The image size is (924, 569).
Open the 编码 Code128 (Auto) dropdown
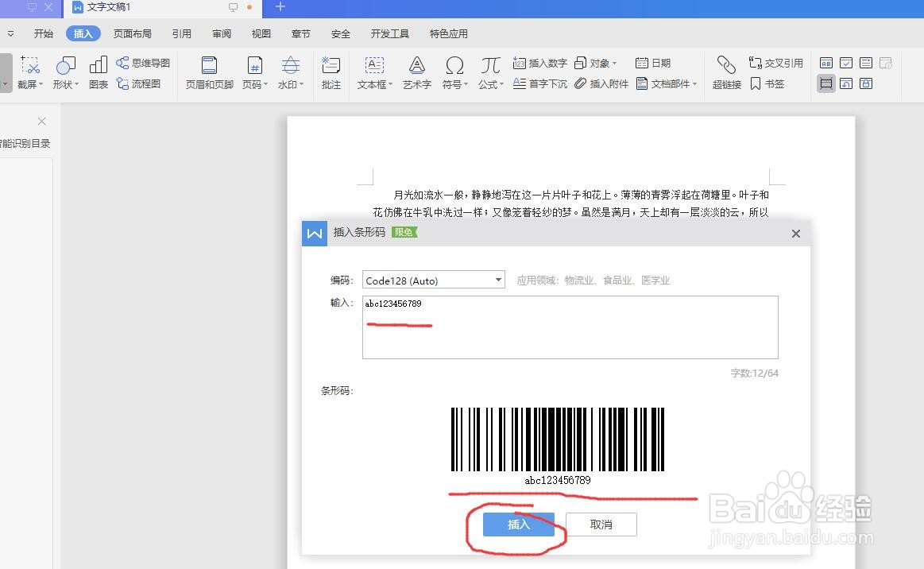tap(434, 280)
